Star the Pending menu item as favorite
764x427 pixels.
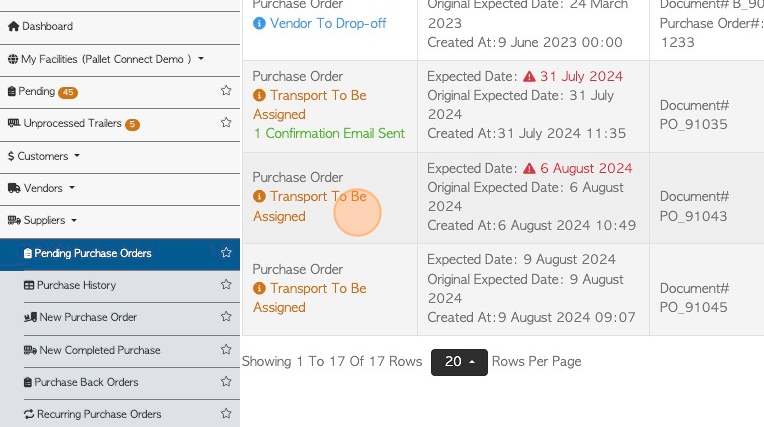[x=226, y=91]
